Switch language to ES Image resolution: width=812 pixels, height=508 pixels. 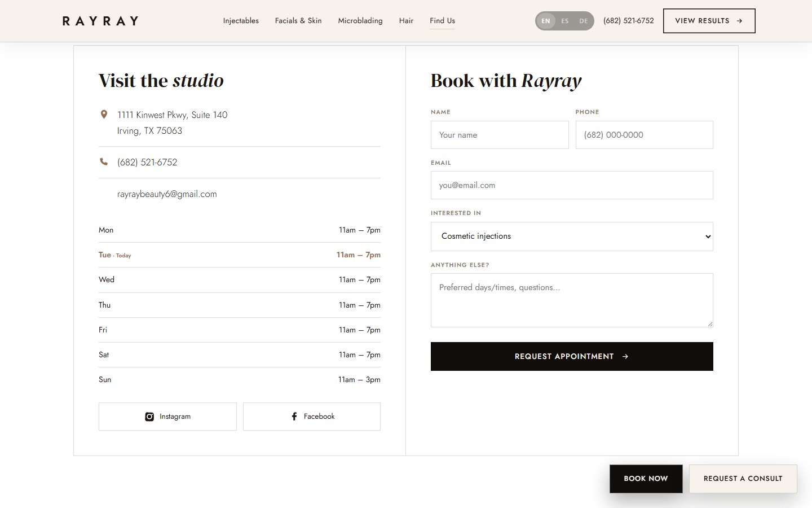565,21
